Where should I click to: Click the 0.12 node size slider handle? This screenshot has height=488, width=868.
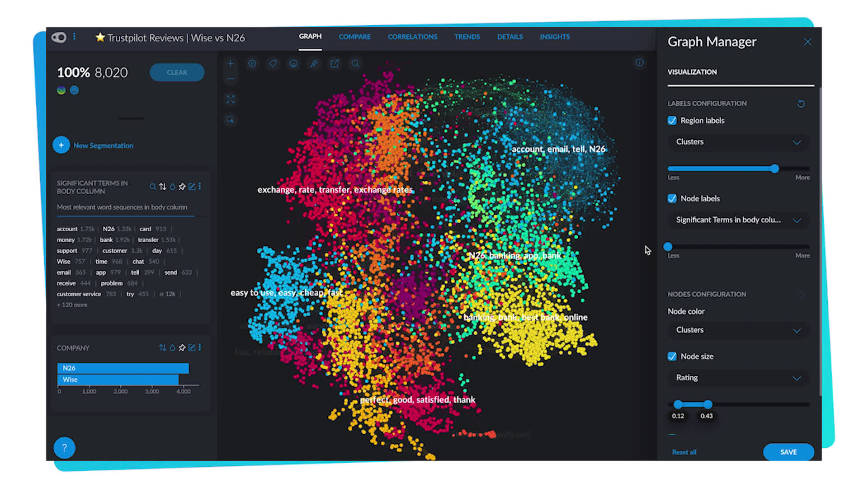point(678,404)
